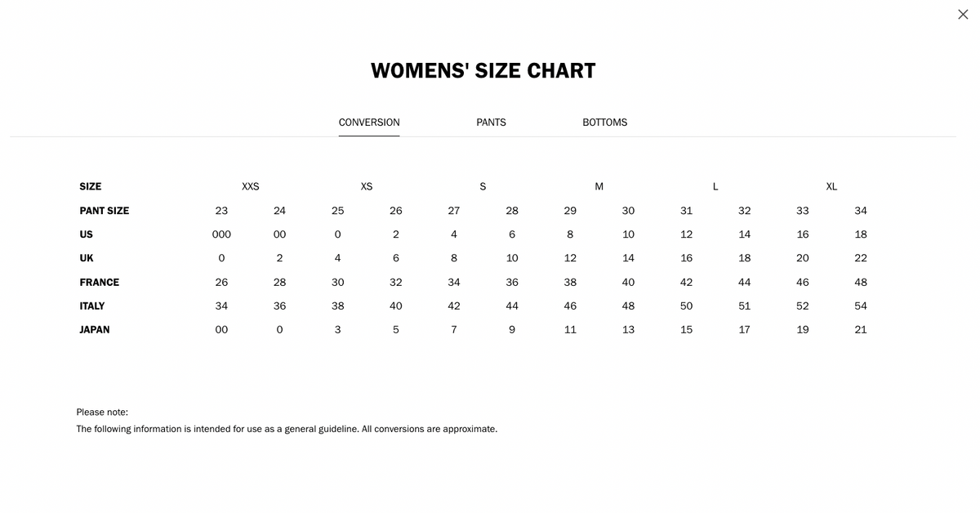Select the L size column header
This screenshot has width=980, height=513.
point(715,186)
